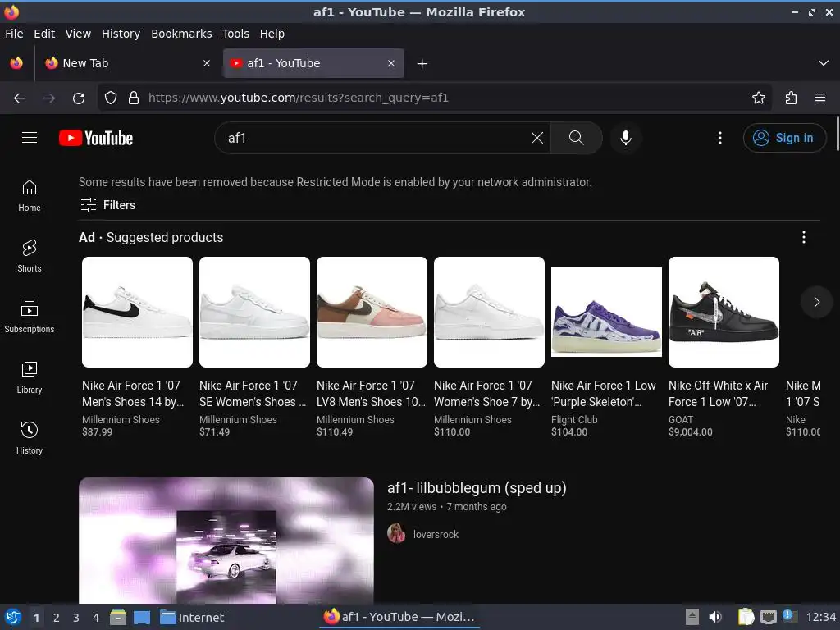Open Firefox View pinned icon
840x630 pixels.
point(16,63)
